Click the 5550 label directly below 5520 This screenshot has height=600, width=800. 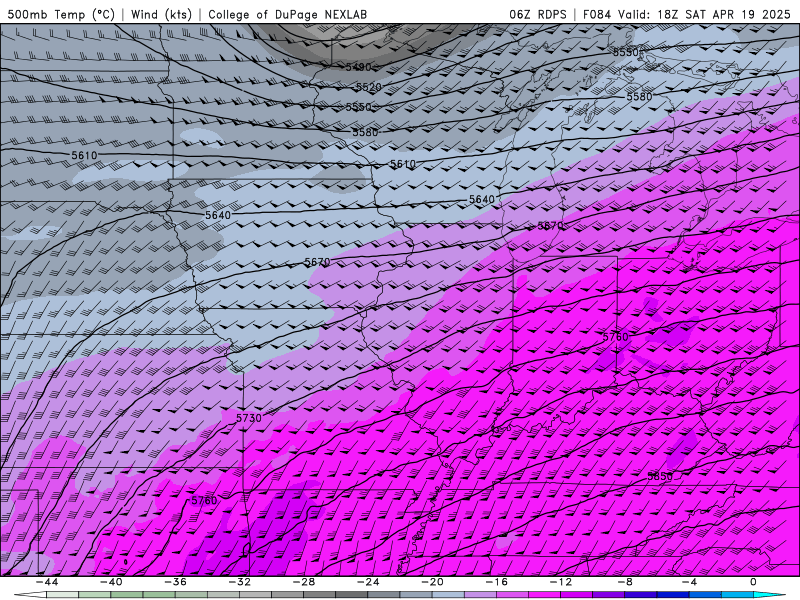[358, 107]
